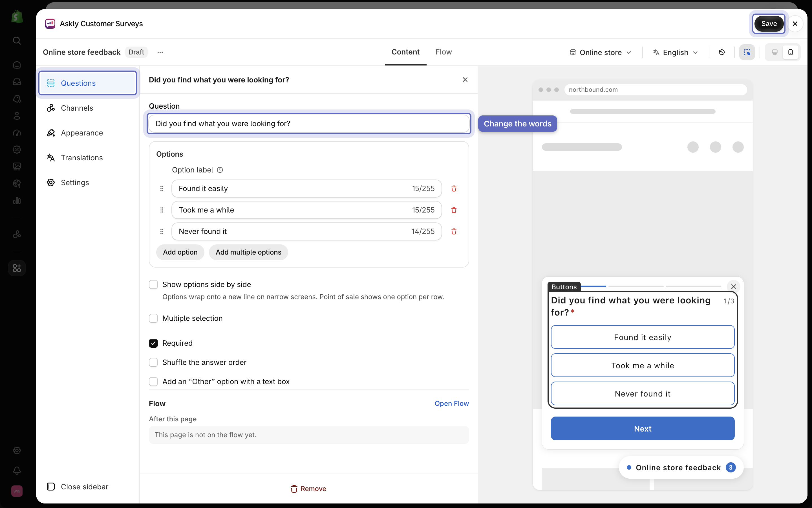Click Remove at the panel bottom
Screen dimensions: 812x508
pyautogui.click(x=308, y=489)
